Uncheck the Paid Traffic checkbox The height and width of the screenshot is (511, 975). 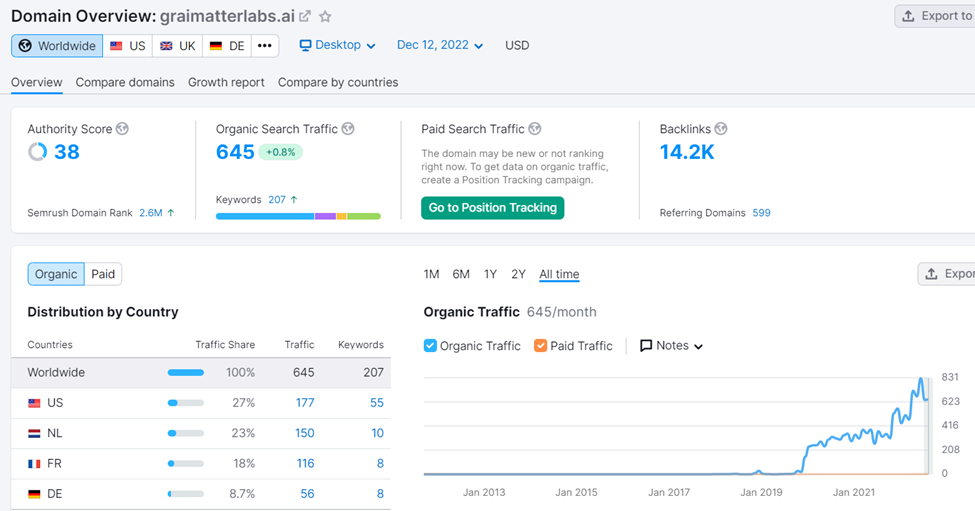(x=540, y=346)
